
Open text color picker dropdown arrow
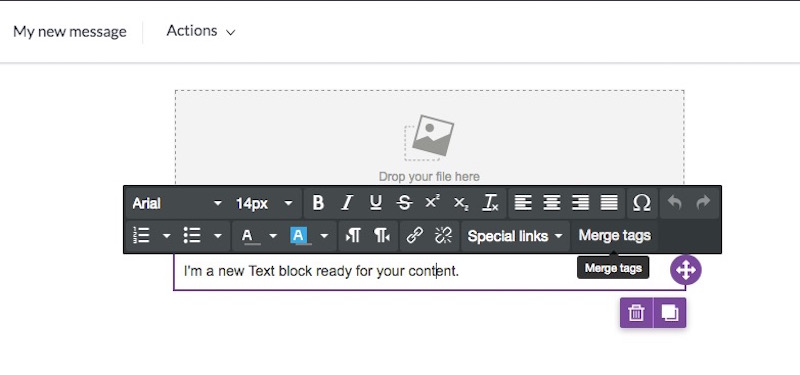point(273,236)
